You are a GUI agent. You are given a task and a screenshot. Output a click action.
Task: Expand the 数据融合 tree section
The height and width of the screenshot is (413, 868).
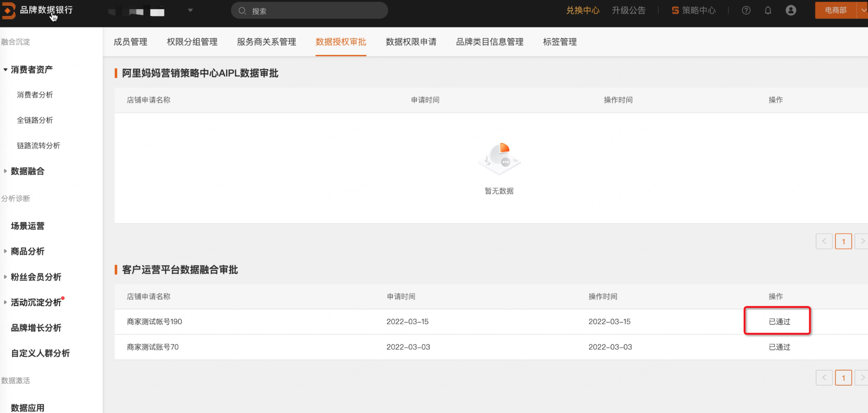click(x=5, y=171)
